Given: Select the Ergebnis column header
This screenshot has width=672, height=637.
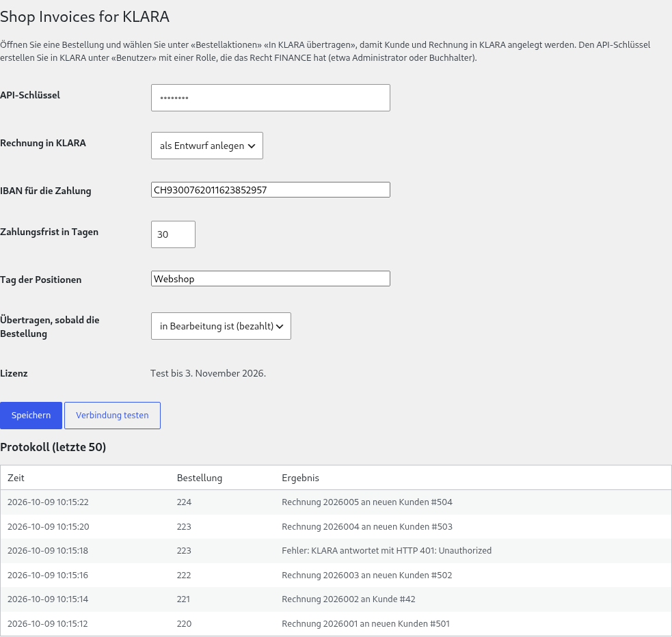Looking at the screenshot, I should coord(300,478).
